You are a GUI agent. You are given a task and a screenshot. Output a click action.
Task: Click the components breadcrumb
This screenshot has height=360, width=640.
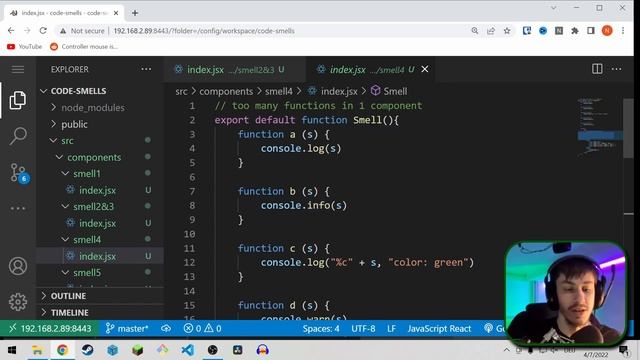226,91
